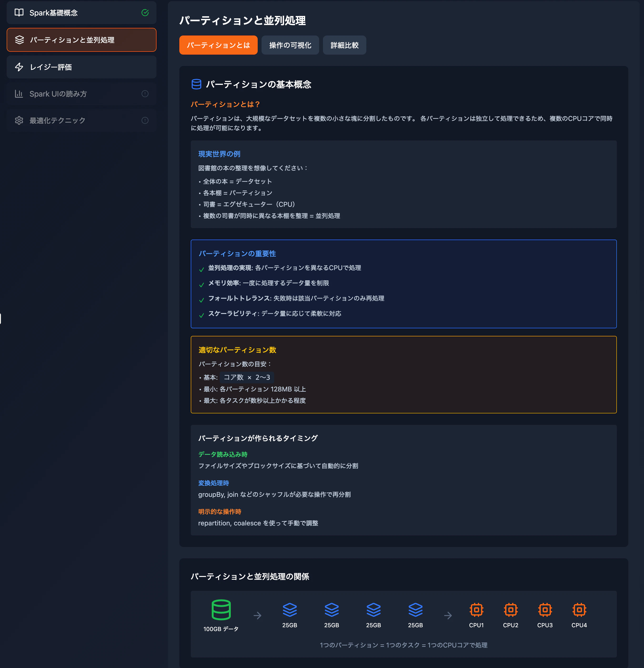This screenshot has width=644, height=668.
Task: Click the book icon next to Spark基礎概念
Action: click(19, 13)
